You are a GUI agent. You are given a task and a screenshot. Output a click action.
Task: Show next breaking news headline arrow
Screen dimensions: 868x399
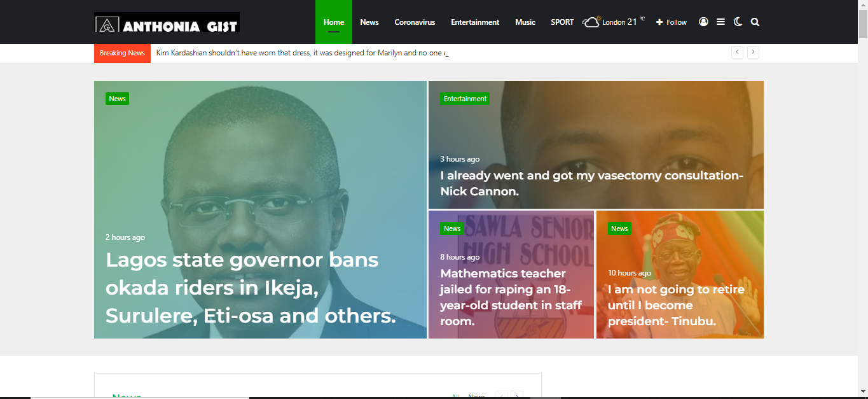753,52
